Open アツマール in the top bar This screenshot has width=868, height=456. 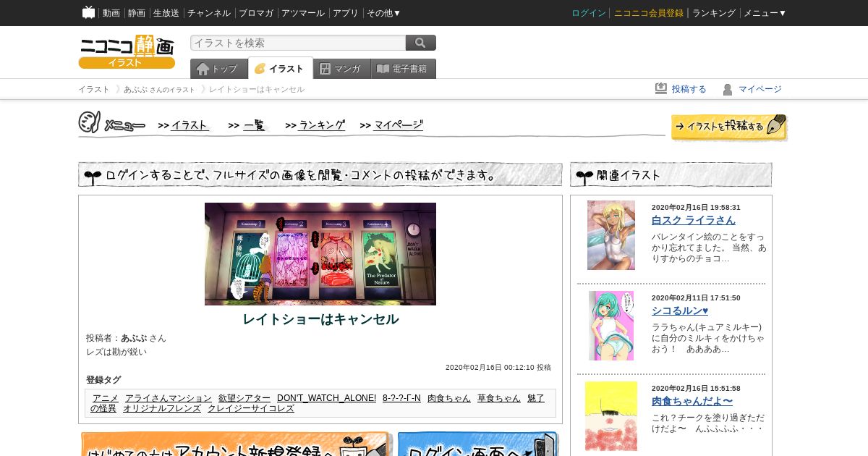tap(303, 13)
